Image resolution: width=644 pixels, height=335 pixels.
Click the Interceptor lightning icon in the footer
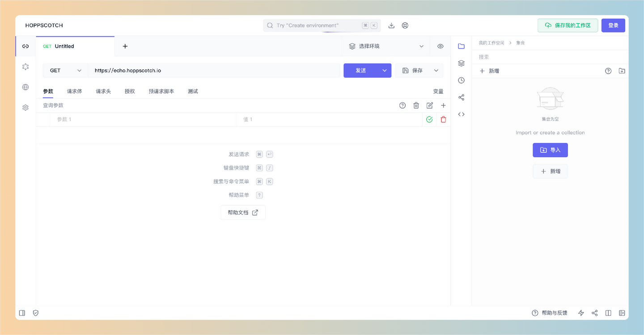point(581,313)
